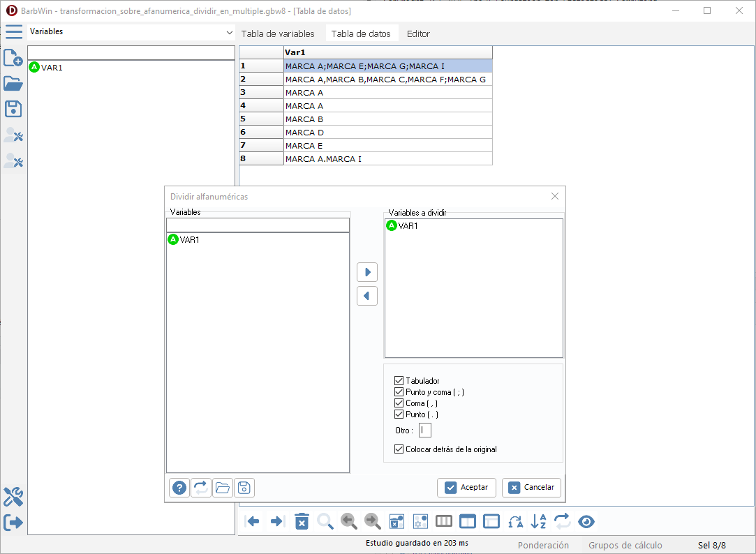This screenshot has width=756, height=554.
Task: Click the help question mark icon in dialog
Action: click(x=180, y=488)
